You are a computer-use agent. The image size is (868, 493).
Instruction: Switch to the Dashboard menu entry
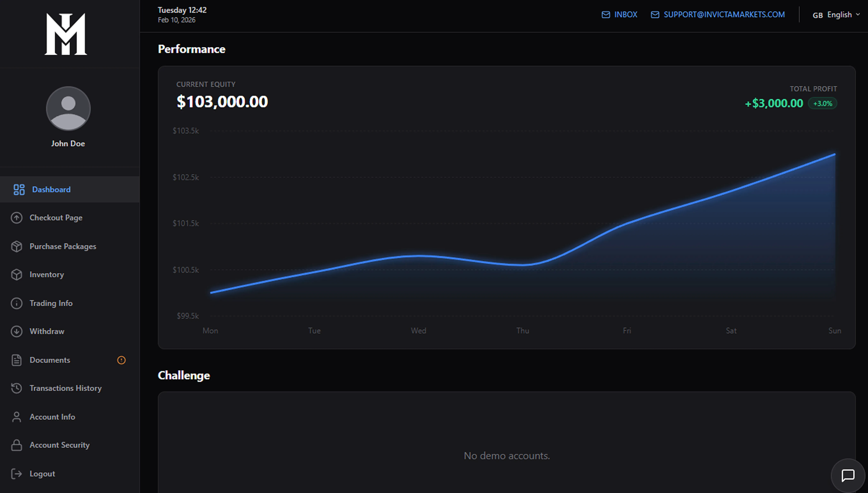[51, 189]
